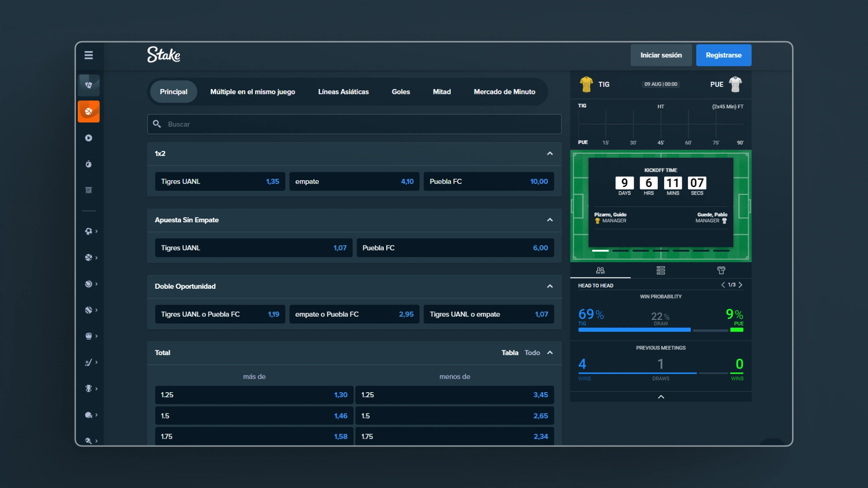Image resolution: width=868 pixels, height=488 pixels.
Task: Open the Live events play icon
Action: point(89,138)
